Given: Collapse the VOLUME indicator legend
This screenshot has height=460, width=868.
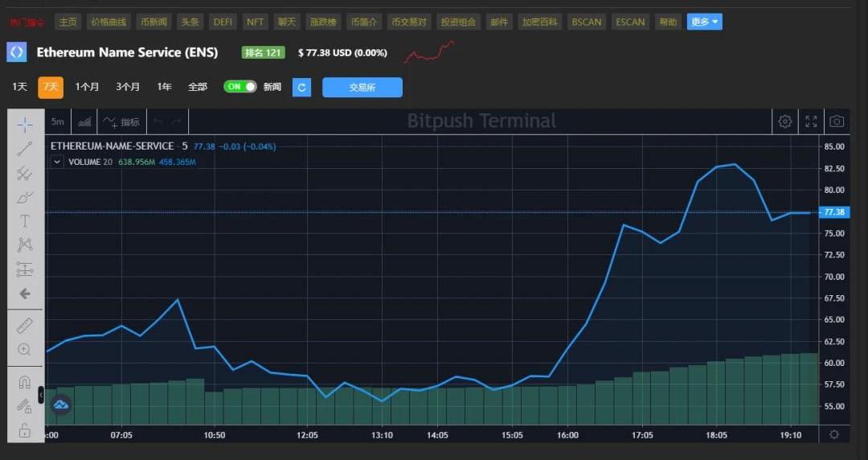Looking at the screenshot, I should point(57,162).
